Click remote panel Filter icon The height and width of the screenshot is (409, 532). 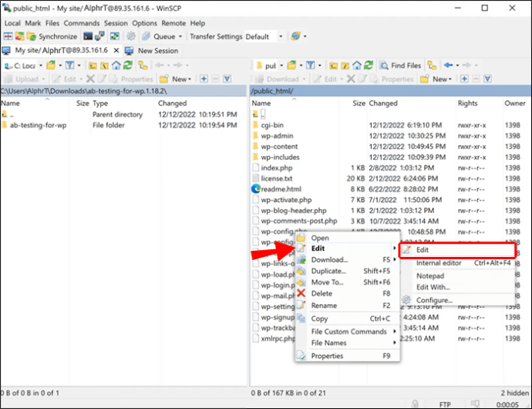pyautogui.click(x=311, y=66)
